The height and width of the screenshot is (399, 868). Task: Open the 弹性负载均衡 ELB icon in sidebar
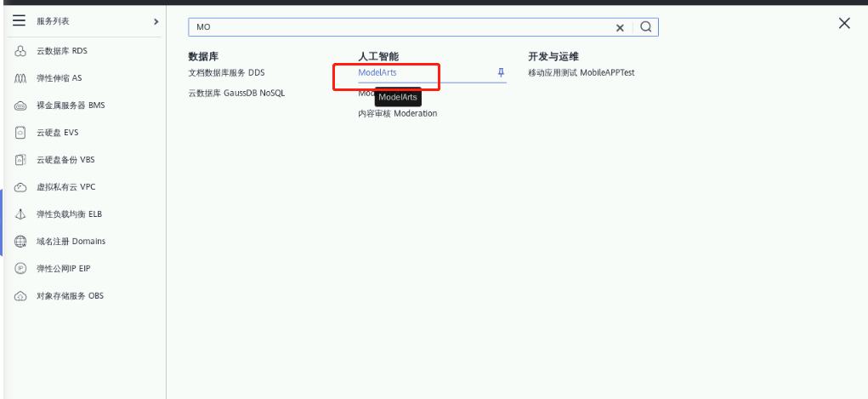20,214
